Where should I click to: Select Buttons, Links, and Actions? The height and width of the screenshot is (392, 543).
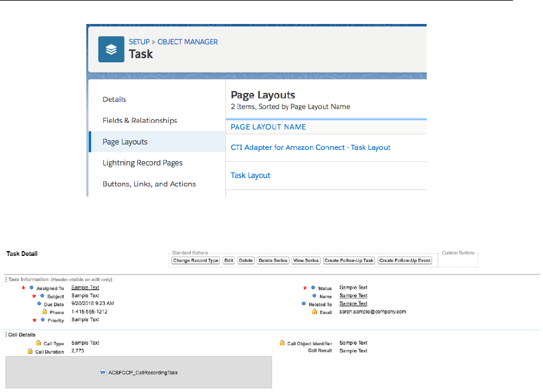tap(149, 184)
